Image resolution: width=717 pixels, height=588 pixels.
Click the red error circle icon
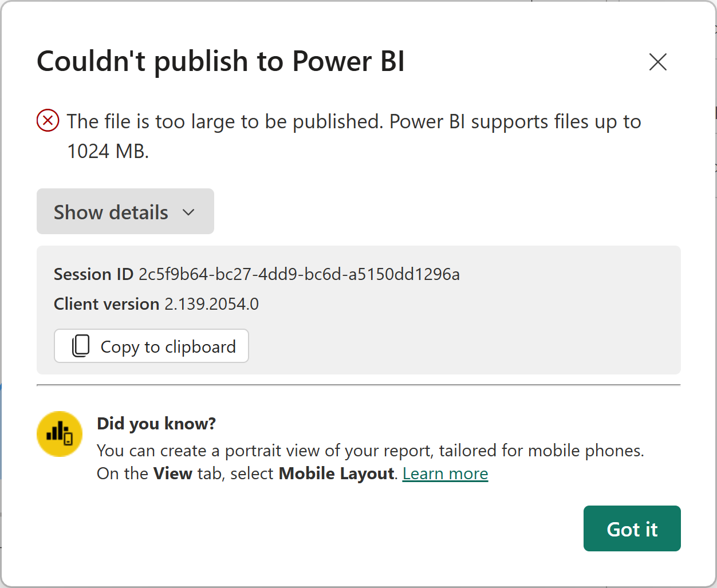coord(48,121)
